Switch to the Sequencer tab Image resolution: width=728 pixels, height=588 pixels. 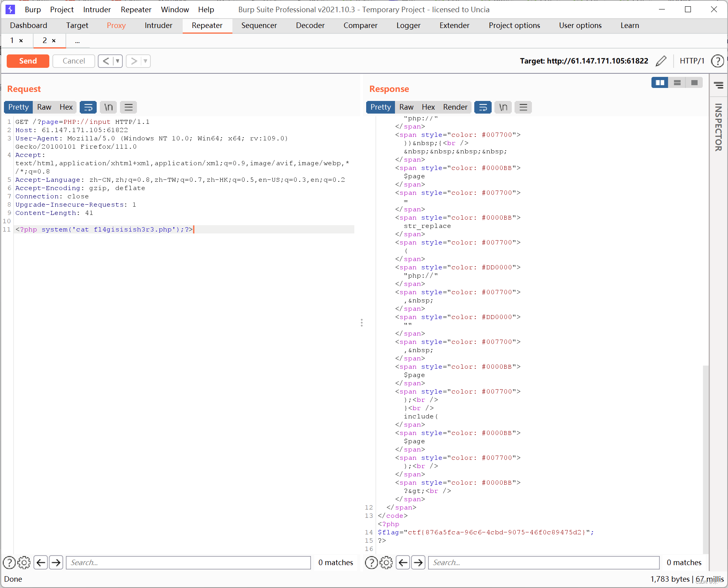tap(259, 26)
